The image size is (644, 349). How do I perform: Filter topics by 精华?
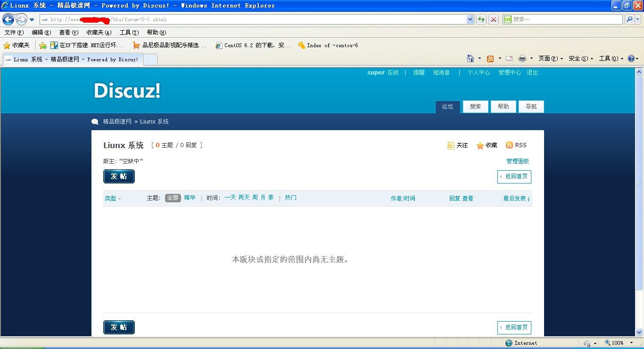point(190,198)
